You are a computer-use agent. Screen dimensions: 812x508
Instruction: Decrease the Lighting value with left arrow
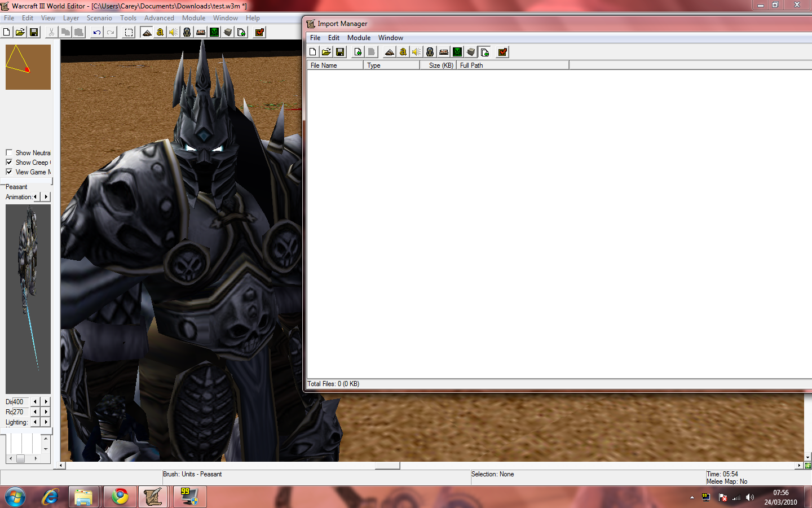click(36, 422)
